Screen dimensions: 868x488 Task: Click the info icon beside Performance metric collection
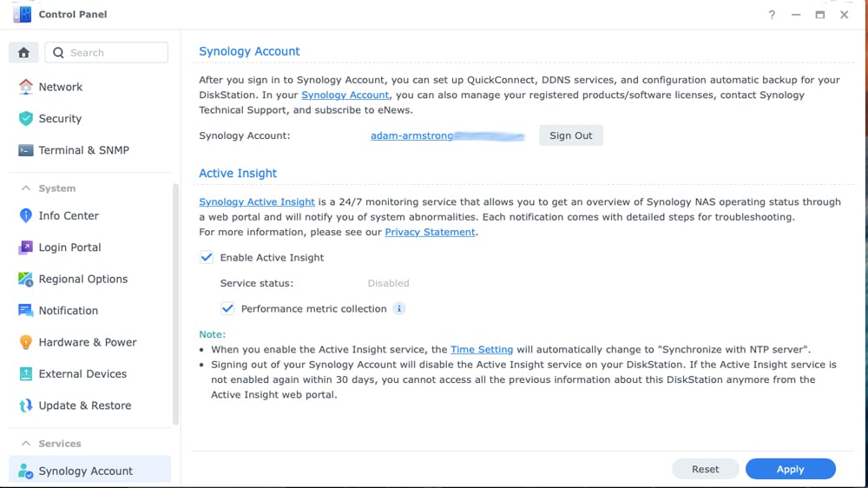399,308
